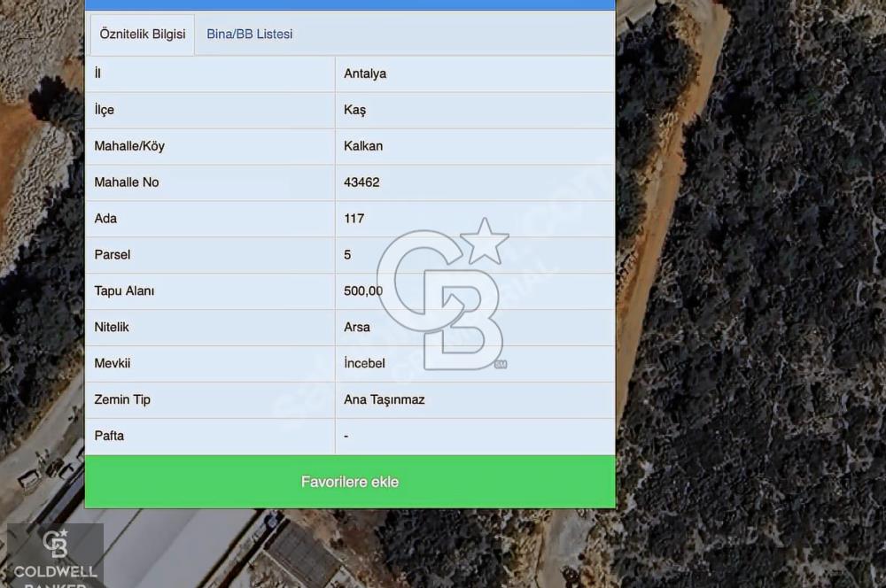This screenshot has width=886, height=588.
Task: Click the Kaş district value
Action: pyautogui.click(x=354, y=110)
